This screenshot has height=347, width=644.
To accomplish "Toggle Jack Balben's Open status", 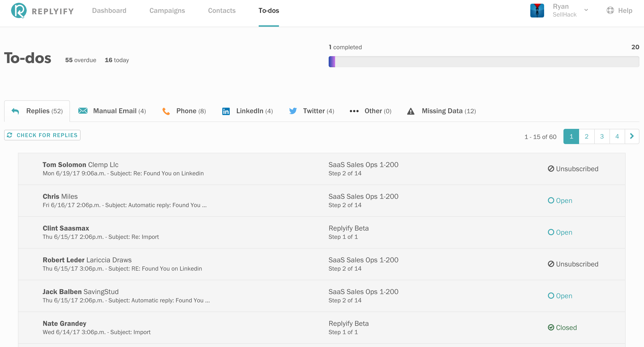I will [560, 296].
